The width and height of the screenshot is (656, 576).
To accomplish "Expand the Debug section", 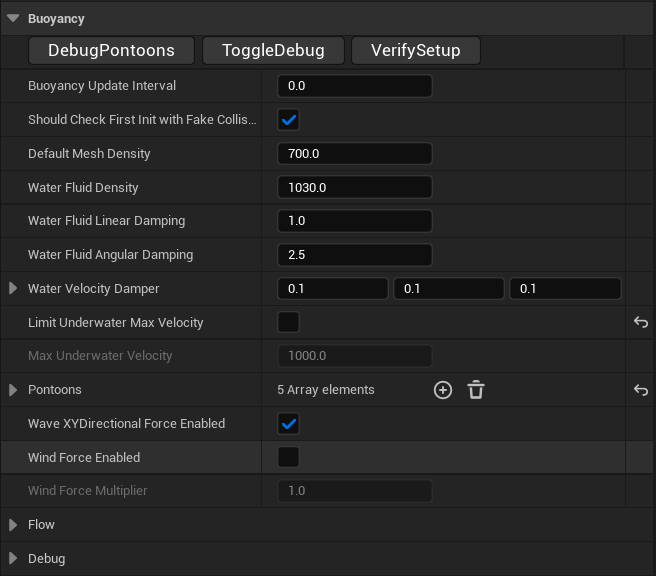I will pos(13,558).
